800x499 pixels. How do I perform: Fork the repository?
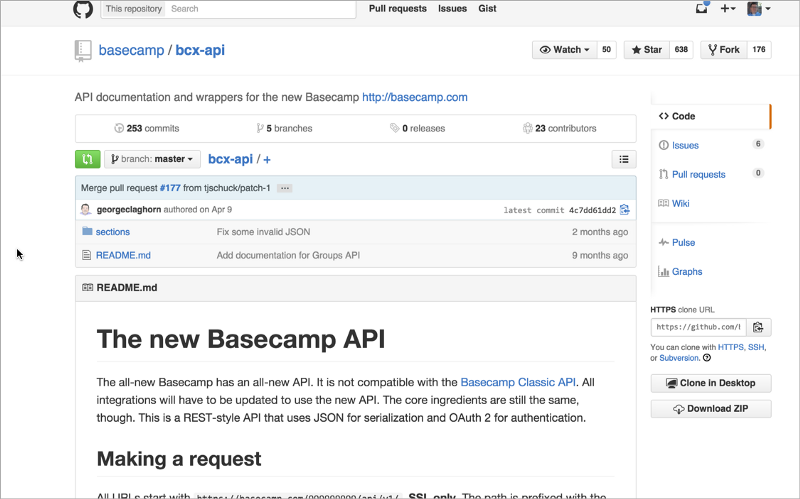pyautogui.click(x=723, y=49)
